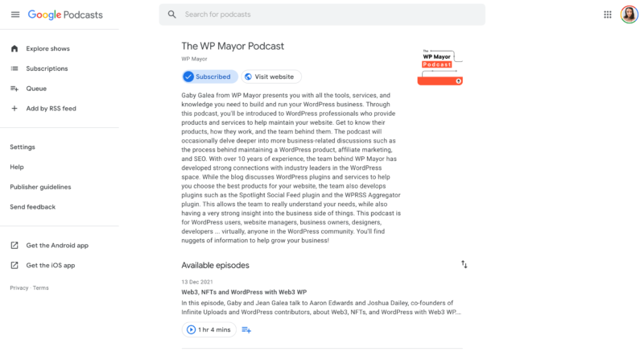
Task: Open the Publisher guidelines link
Action: (x=41, y=187)
